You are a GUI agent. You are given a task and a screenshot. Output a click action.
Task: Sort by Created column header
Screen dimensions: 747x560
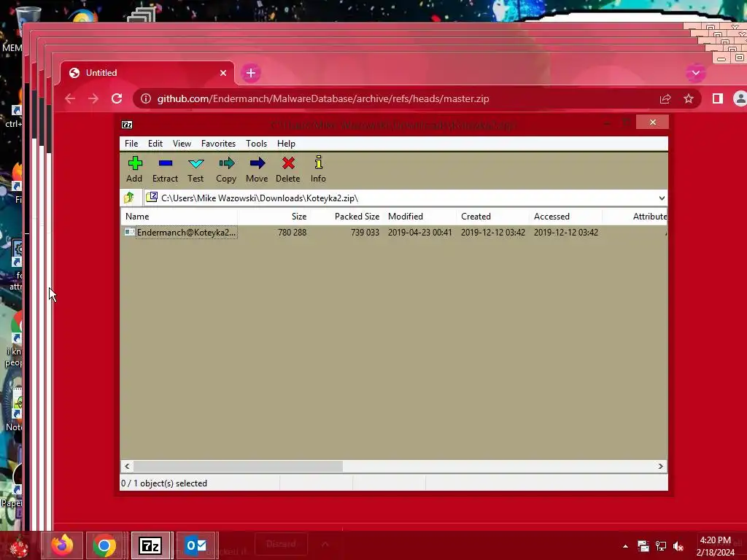coord(492,216)
